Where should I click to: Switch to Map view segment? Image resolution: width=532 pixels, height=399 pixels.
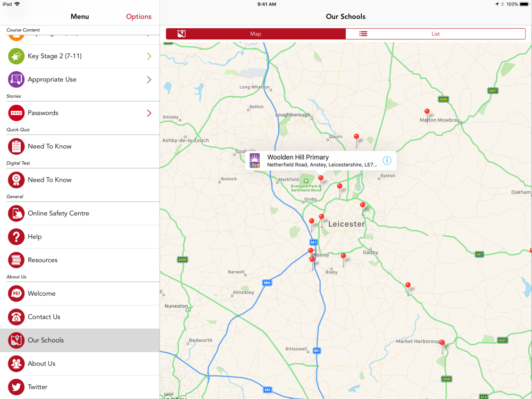point(256,34)
